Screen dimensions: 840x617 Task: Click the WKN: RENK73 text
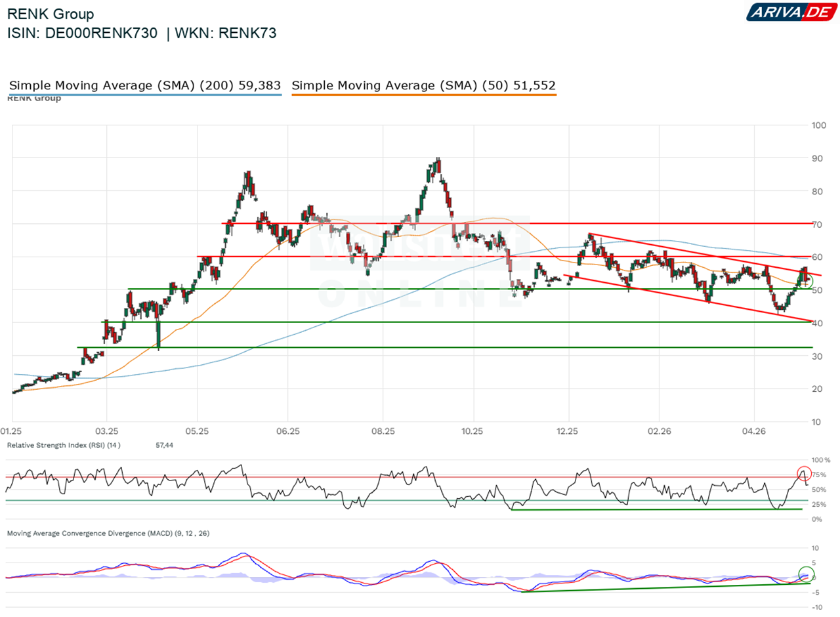point(226,35)
